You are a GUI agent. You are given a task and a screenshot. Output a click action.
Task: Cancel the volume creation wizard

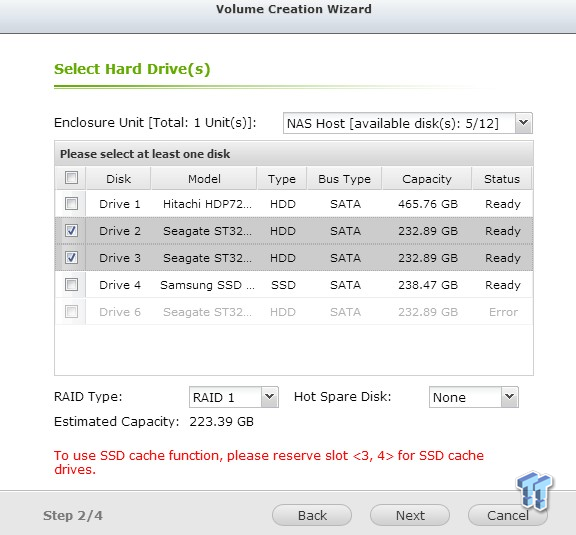[x=508, y=515]
